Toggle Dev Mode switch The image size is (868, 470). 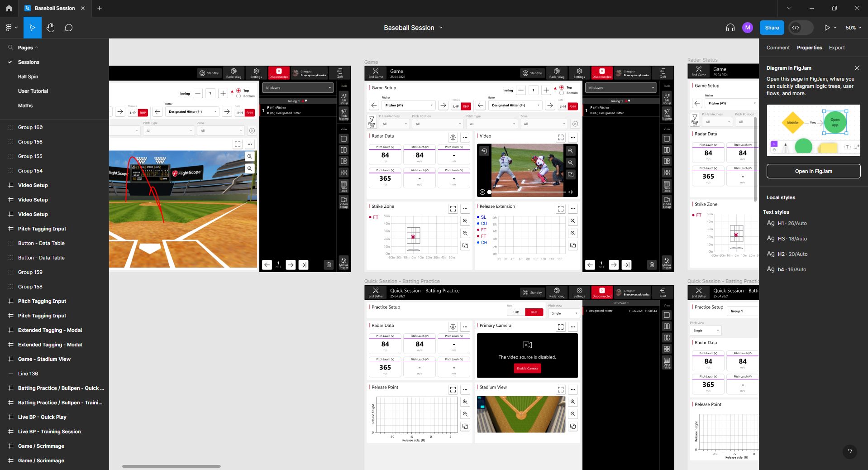click(800, 28)
